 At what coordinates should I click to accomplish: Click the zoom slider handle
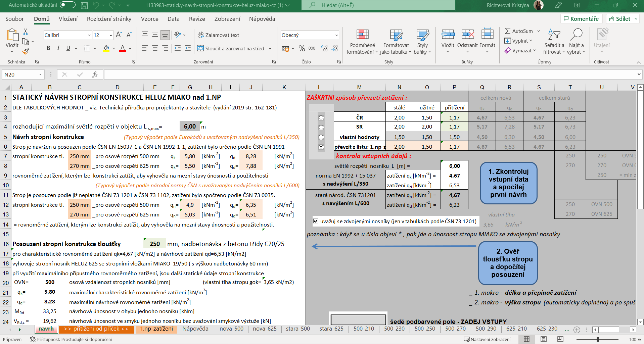coord(598,339)
